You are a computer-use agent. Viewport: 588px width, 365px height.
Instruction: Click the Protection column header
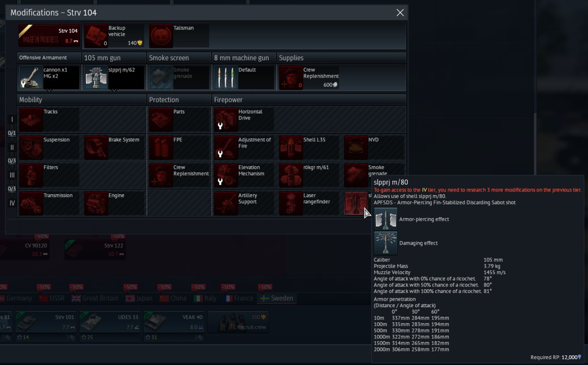(179, 100)
